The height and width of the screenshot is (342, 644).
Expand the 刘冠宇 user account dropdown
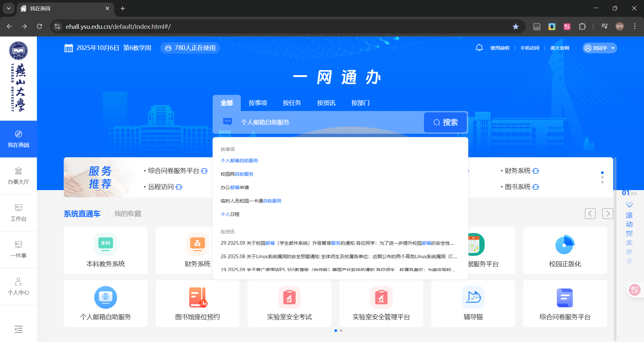(x=599, y=48)
